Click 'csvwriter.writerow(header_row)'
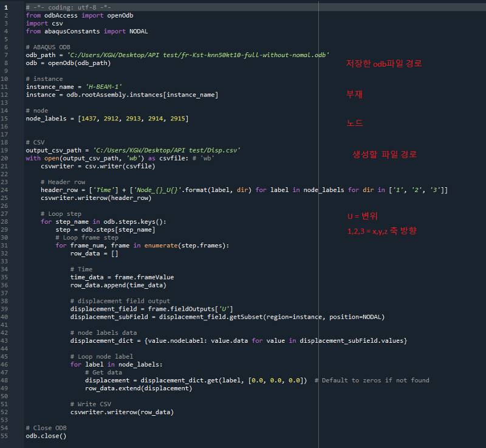Screen dimensions: 486x448 pos(96,198)
